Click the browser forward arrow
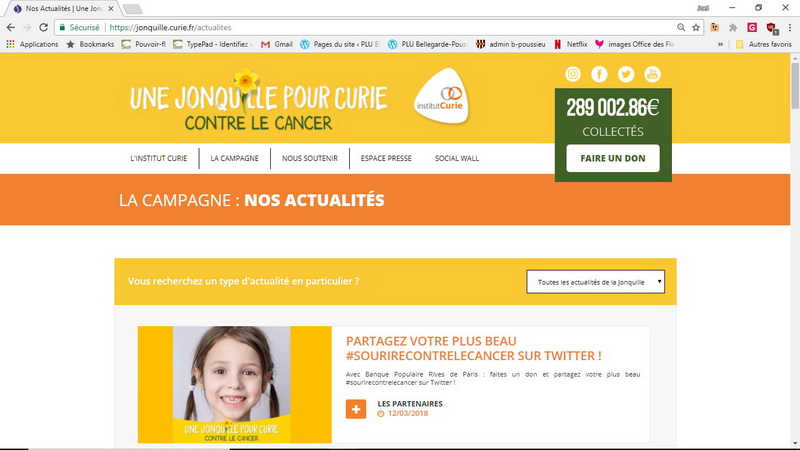Viewport: 800px width, 450px height. (x=27, y=28)
